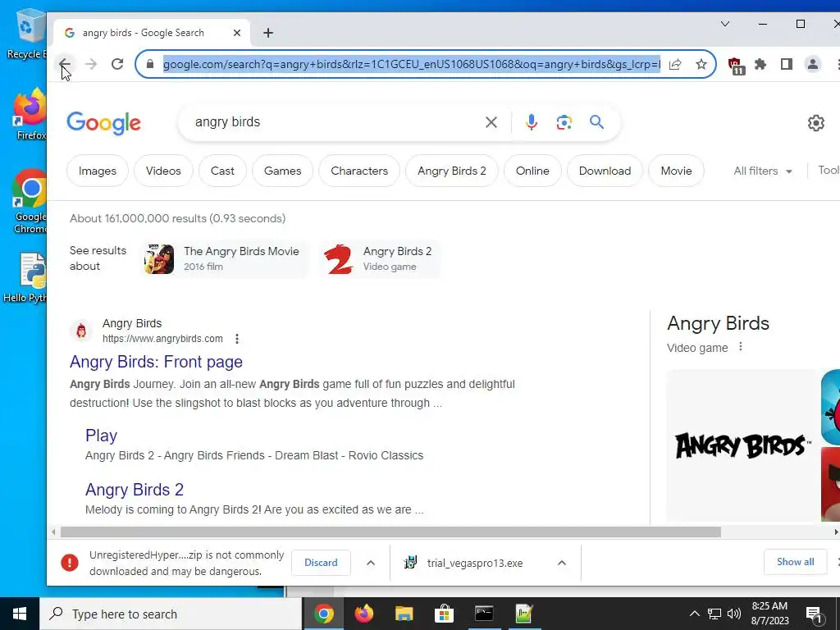Click the browser forward arrow
Screen dimensions: 840x630
(91, 64)
